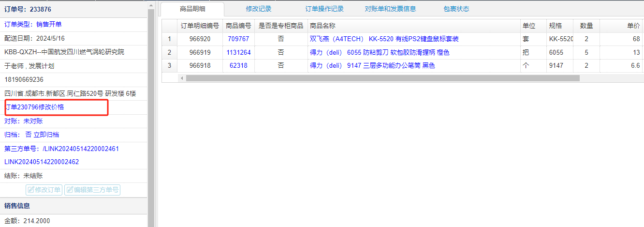Click the address 四川省.成都市.新都区 text

[x=70, y=93]
